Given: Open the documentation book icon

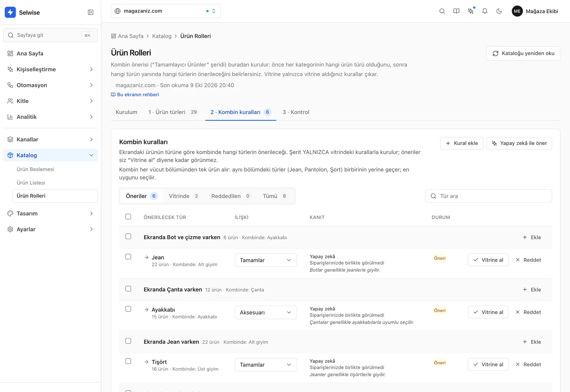Looking at the screenshot, I should point(456,11).
